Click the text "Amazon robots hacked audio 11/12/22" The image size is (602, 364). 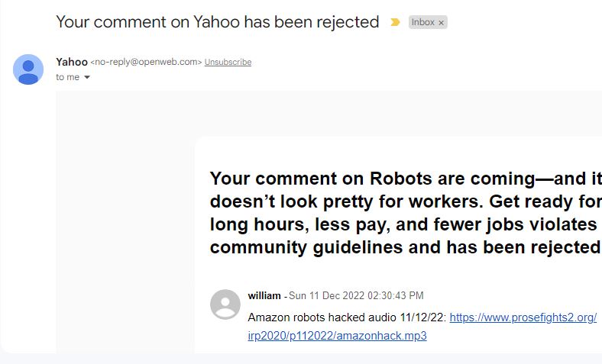[345, 317]
